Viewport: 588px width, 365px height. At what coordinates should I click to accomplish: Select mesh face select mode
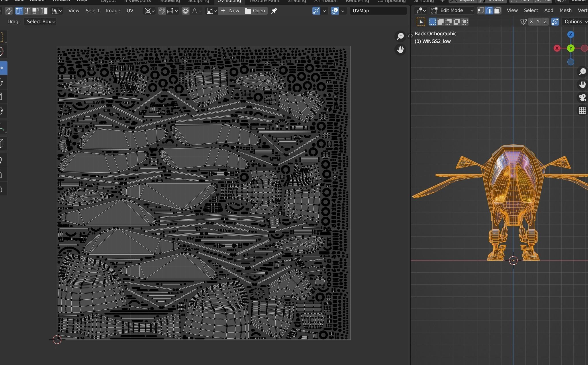[x=497, y=11]
